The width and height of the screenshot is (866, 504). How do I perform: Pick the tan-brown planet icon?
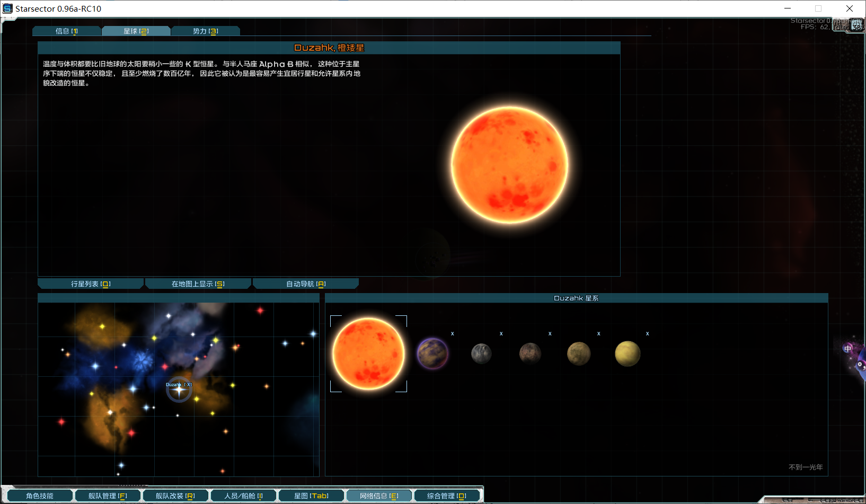point(579,353)
